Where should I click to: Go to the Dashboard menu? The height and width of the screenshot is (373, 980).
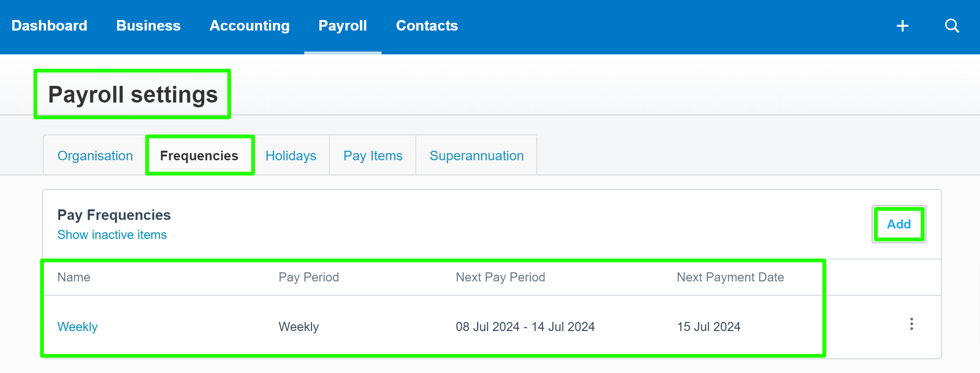point(49,26)
